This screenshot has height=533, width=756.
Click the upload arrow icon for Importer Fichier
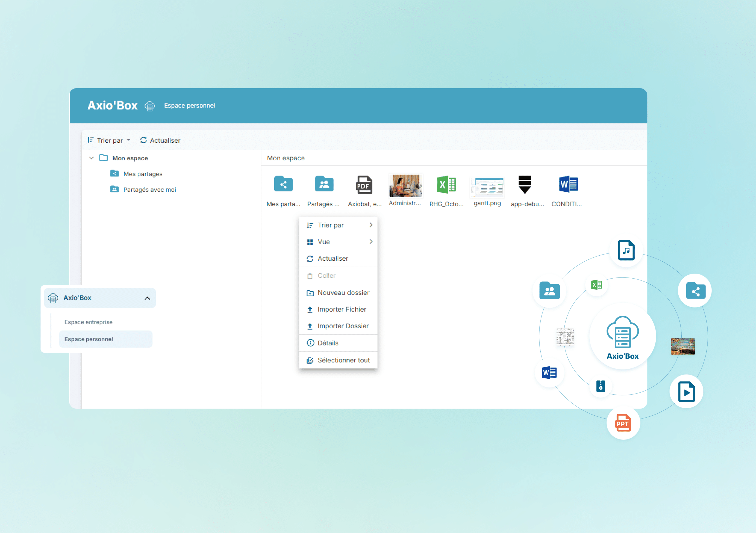(x=310, y=310)
